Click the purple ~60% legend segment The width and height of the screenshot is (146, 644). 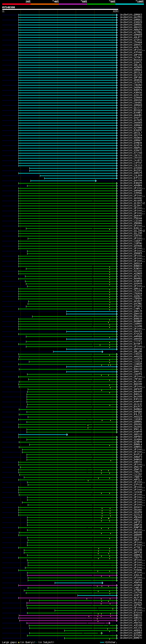[73, 4]
